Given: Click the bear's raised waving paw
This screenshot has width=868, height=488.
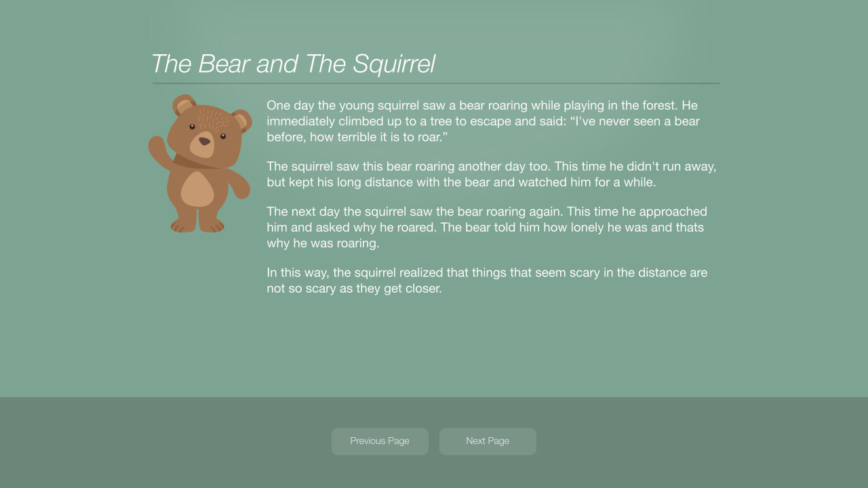Looking at the screenshot, I should pyautogui.click(x=157, y=148).
